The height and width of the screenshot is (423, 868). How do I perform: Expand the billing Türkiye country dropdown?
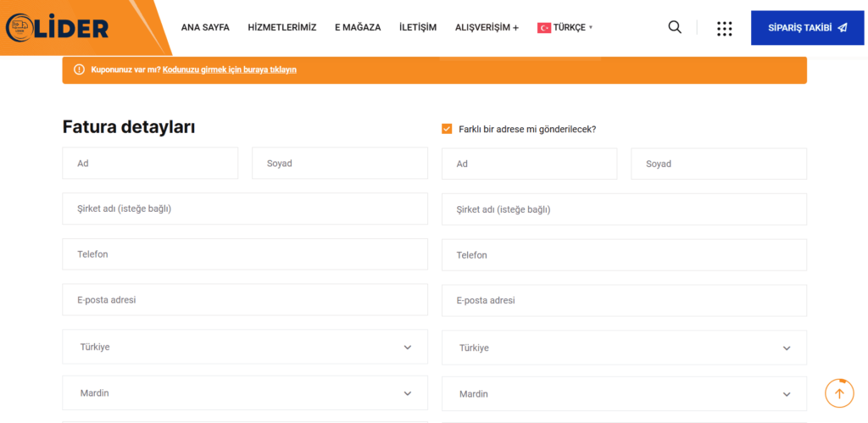pos(245,348)
